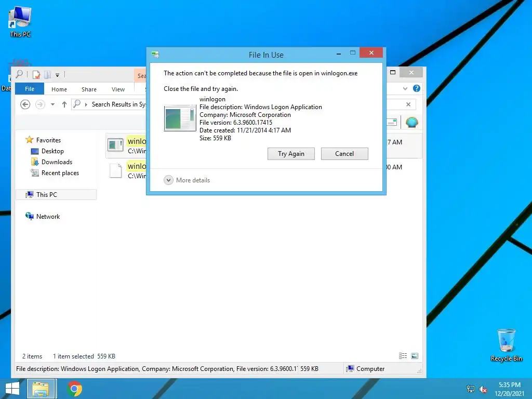This screenshot has height=399, width=532.
Task: Switch to the View ribbon tab
Action: coord(118,89)
